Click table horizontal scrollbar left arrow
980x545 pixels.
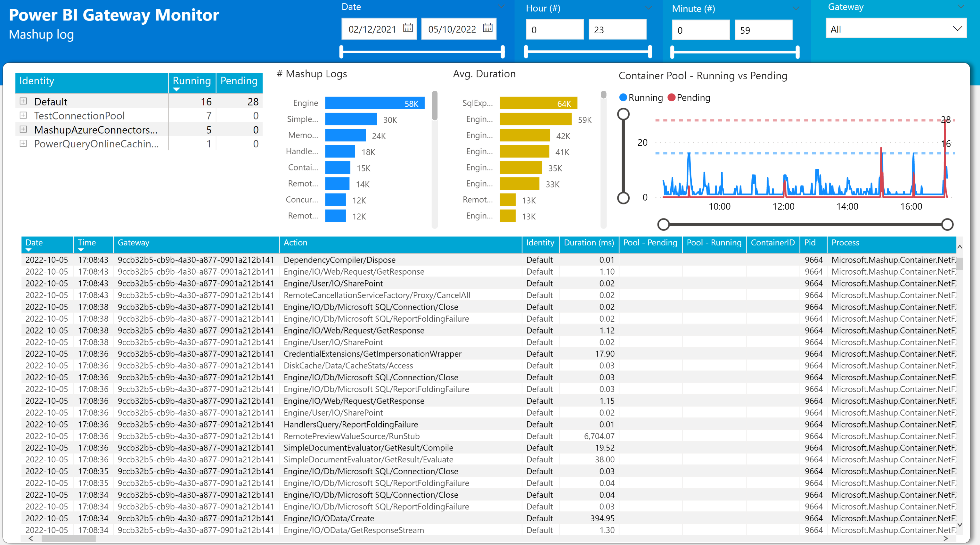31,538
